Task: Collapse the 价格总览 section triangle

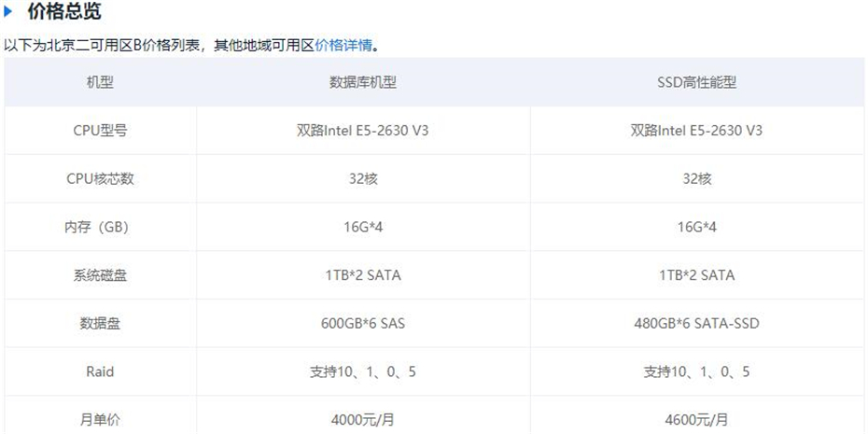Action: 7,11
